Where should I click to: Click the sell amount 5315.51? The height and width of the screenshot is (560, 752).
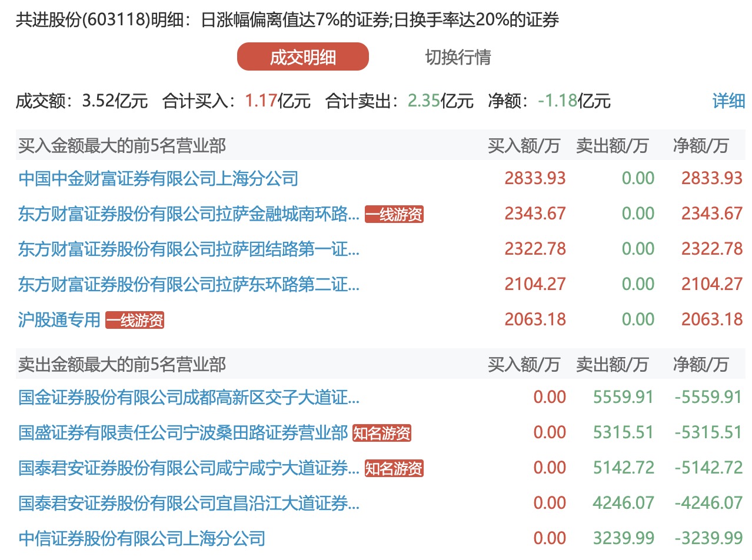point(623,432)
